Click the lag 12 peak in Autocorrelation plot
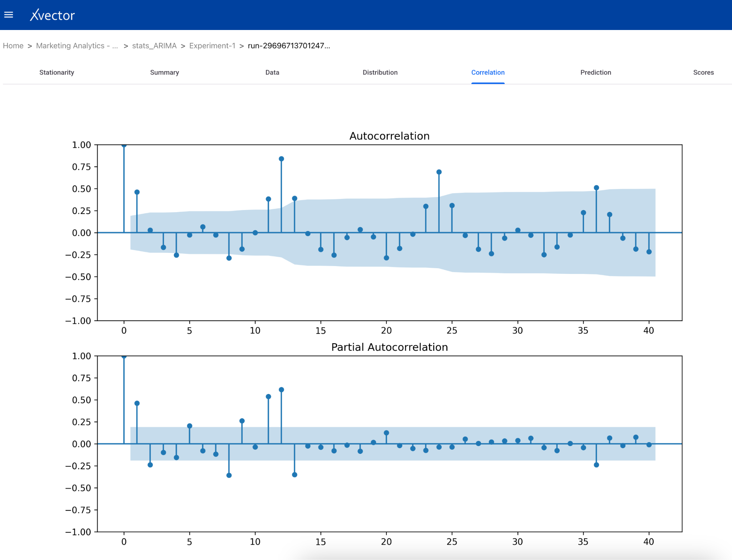 (281, 159)
